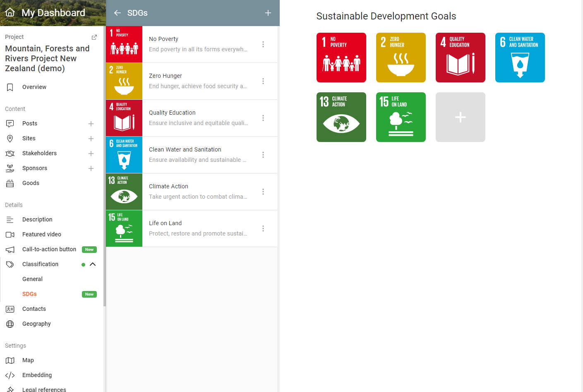Screen dimensions: 583x392
Task: Click the Climate Action tile in preview
Action: [x=341, y=117]
